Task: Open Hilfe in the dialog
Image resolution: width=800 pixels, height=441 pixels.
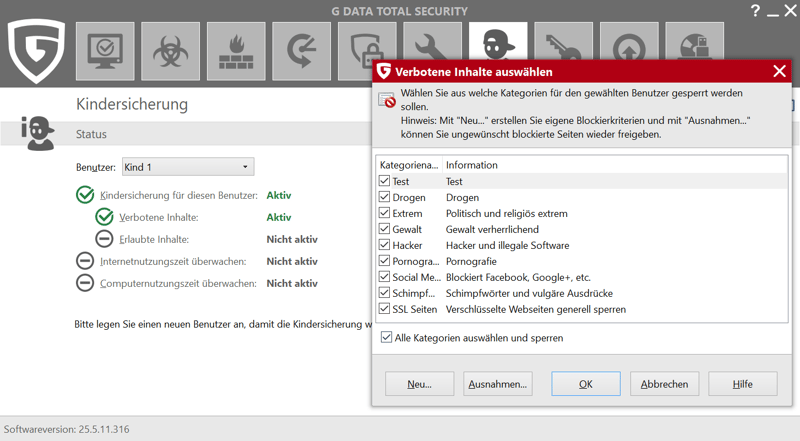Action: pos(743,384)
